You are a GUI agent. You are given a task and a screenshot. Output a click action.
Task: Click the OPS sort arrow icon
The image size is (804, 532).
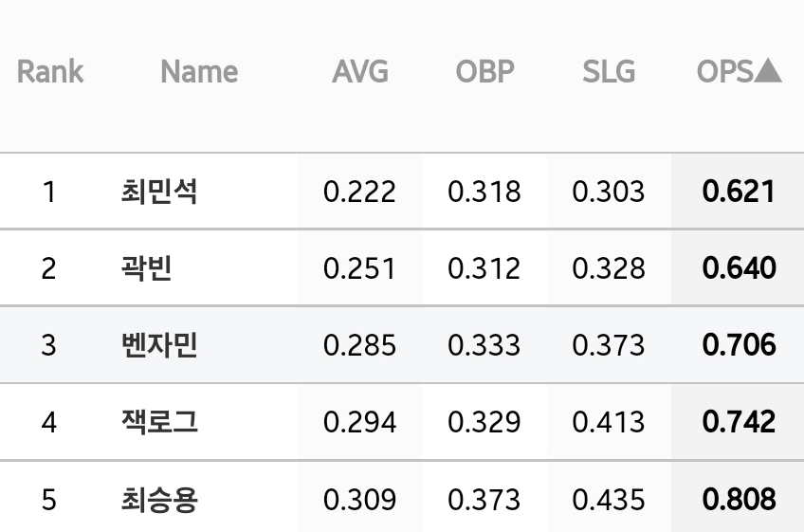(768, 71)
